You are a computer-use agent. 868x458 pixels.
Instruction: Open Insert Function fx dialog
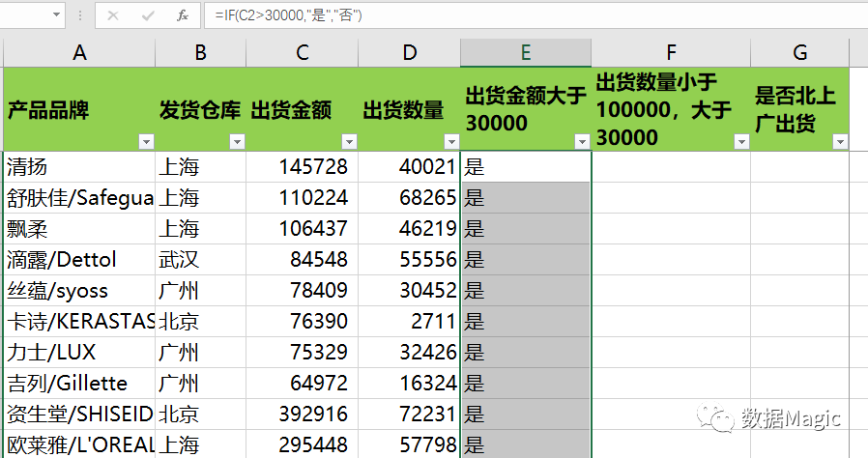coord(183,15)
